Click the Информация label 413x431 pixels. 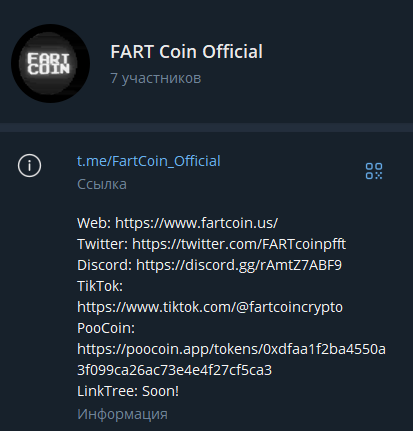pos(122,414)
